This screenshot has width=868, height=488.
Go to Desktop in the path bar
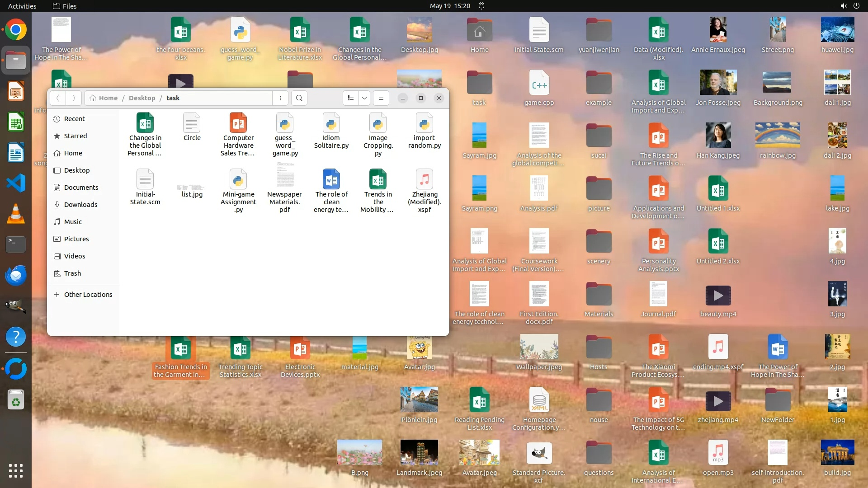[142, 98]
